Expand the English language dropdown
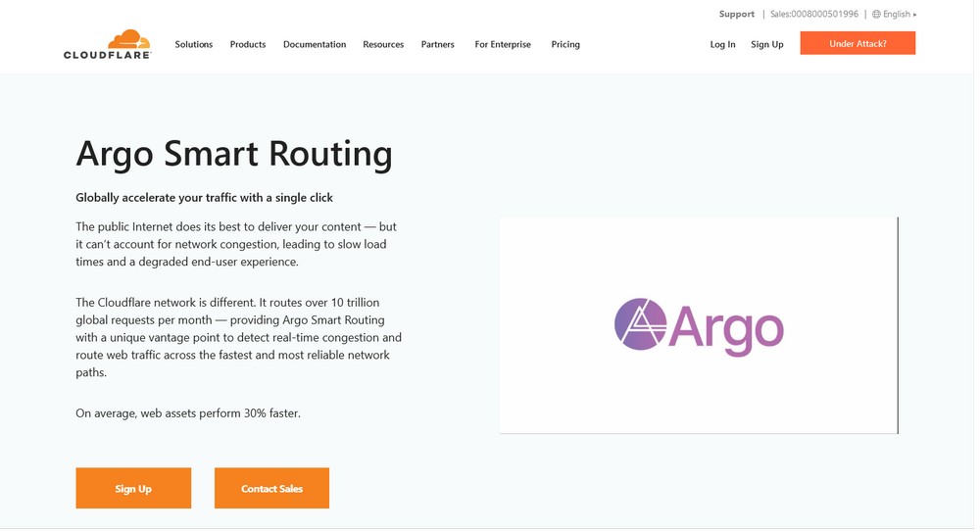The image size is (980, 532). click(900, 14)
